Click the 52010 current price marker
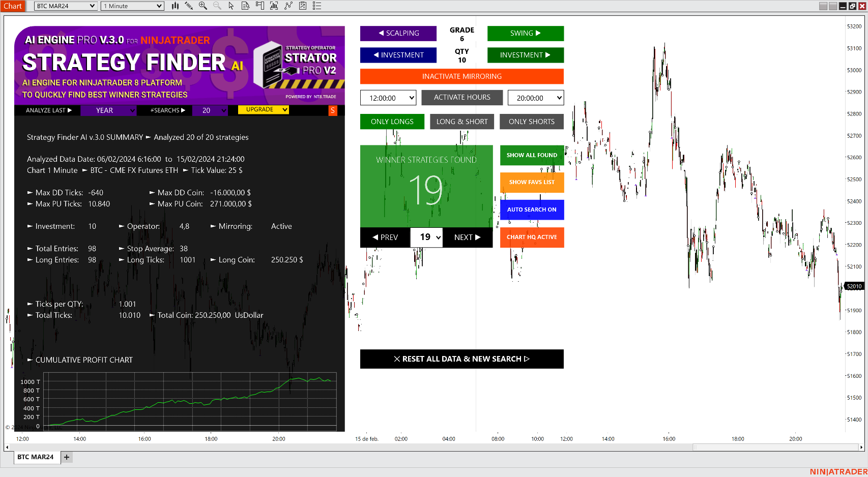Viewport: 868px width, 477px height. [854, 286]
